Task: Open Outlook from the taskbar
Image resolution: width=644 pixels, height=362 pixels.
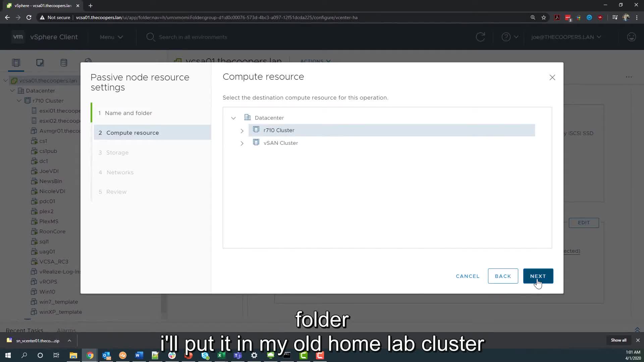Action: click(106, 355)
